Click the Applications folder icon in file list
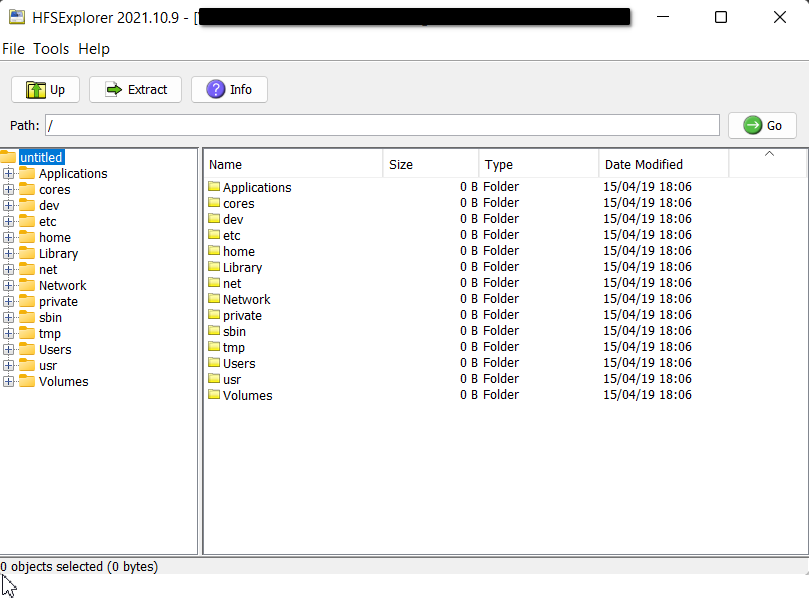The image size is (809, 607). point(213,187)
